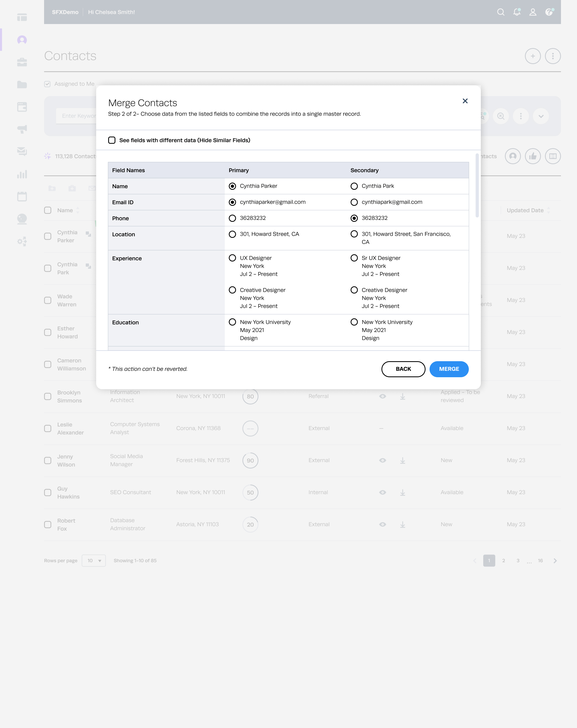
Task: Open the folder sidebar menu item
Action: 22,84
